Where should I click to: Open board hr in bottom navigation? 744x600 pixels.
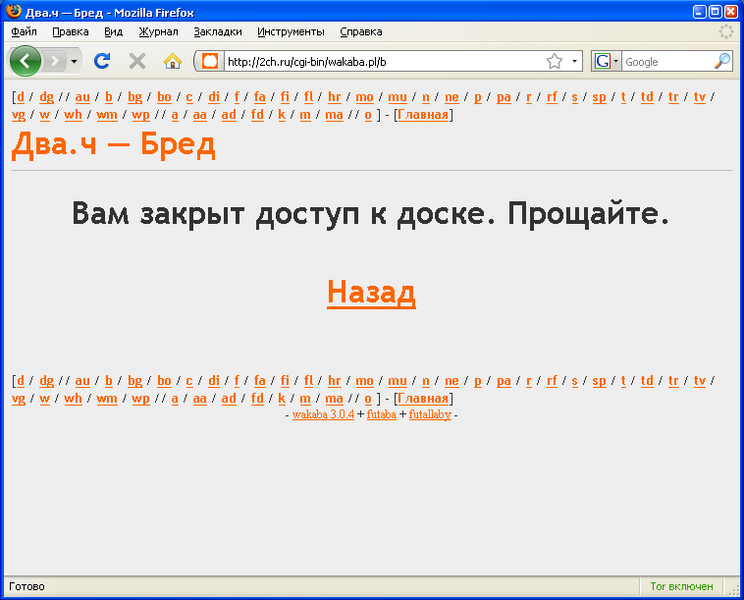pyautogui.click(x=335, y=380)
